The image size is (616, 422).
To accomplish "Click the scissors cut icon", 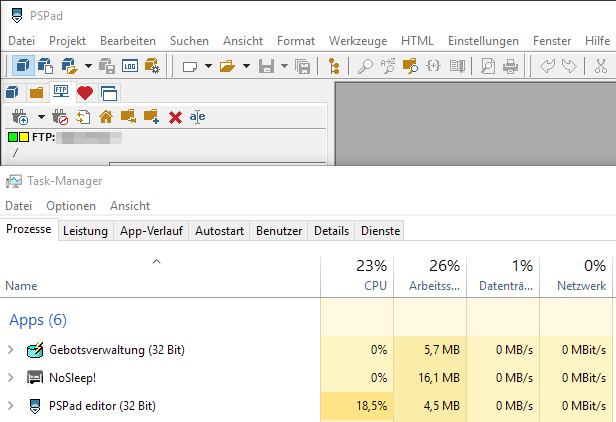I will [x=601, y=66].
